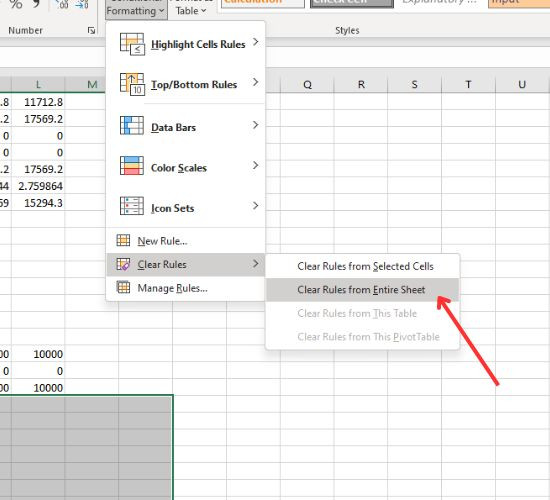Expand Clear Rules submenu arrow

(x=255, y=264)
